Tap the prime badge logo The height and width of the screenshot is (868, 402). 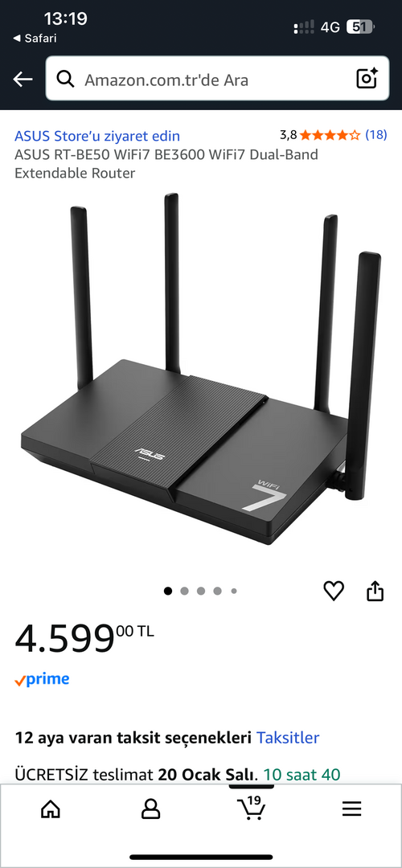42,680
